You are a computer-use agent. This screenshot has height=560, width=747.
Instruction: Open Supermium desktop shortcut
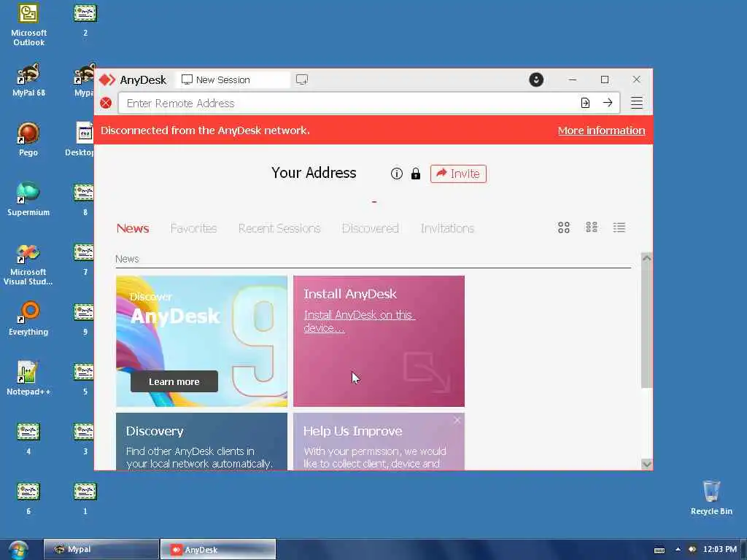click(28, 199)
